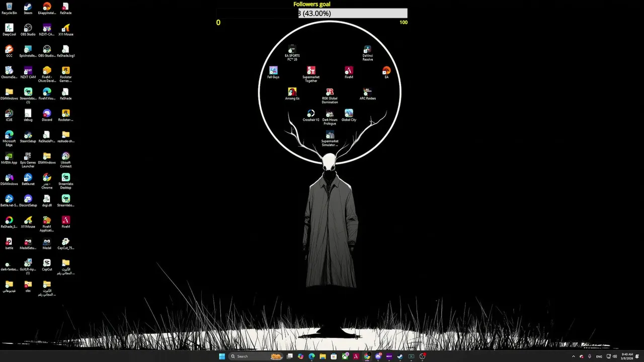Image resolution: width=644 pixels, height=362 pixels.
Task: Select the ReShade.log1 file icon
Action: [66, 51]
